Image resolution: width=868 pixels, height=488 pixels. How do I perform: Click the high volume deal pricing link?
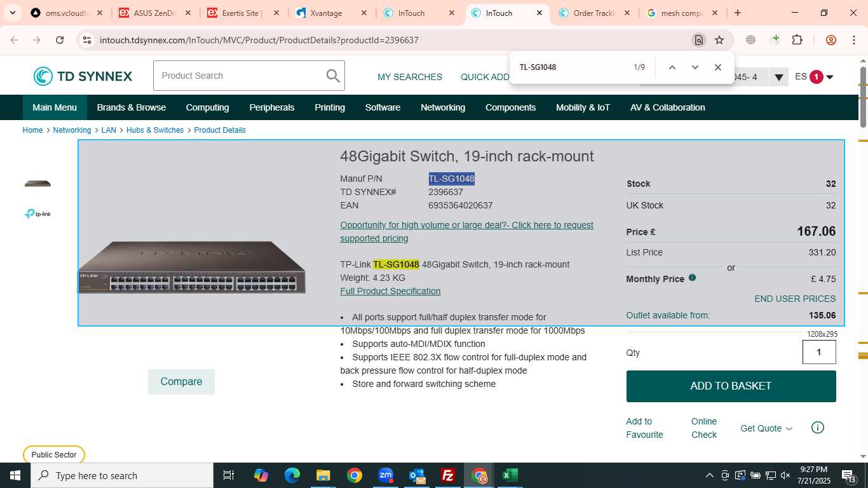[466, 232]
